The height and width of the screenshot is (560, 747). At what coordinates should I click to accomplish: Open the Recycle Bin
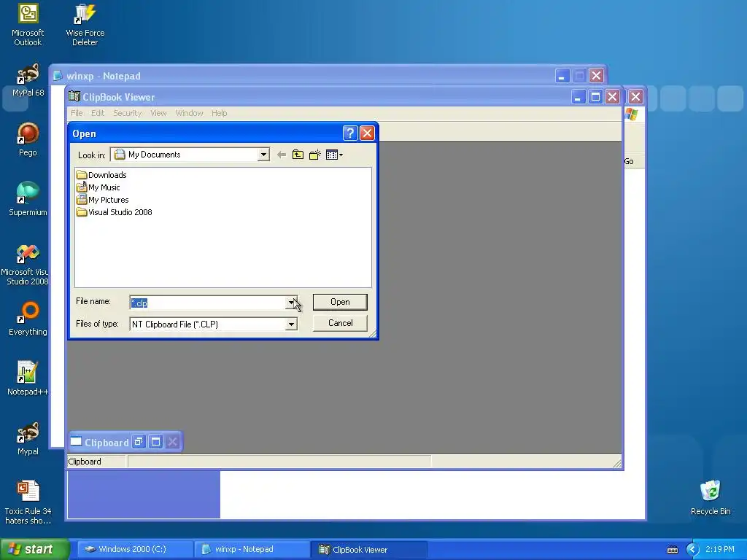(x=711, y=498)
